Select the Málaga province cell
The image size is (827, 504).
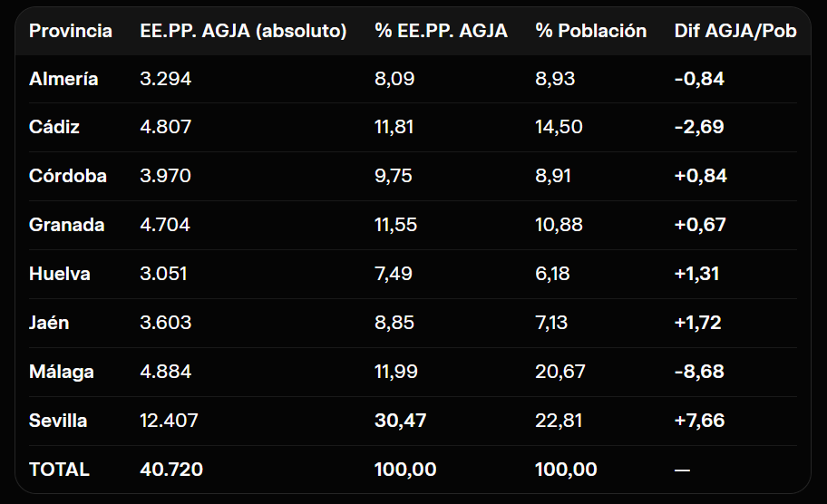pyautogui.click(x=61, y=371)
